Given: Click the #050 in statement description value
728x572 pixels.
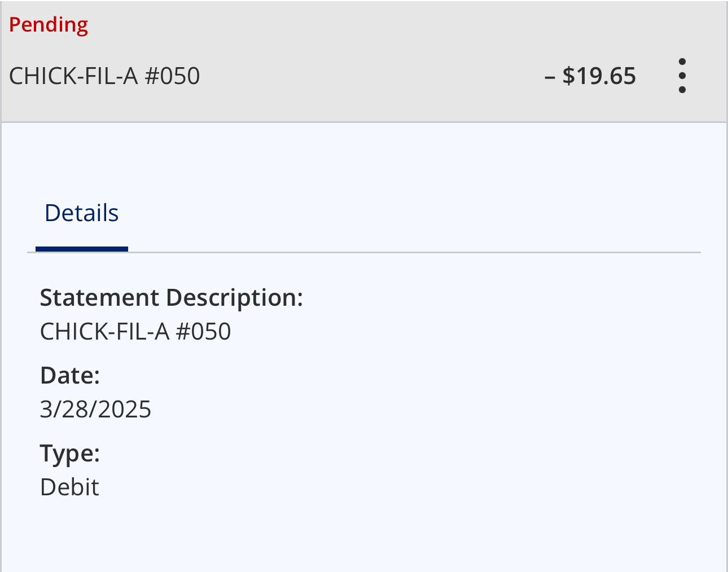Looking at the screenshot, I should tap(203, 332).
